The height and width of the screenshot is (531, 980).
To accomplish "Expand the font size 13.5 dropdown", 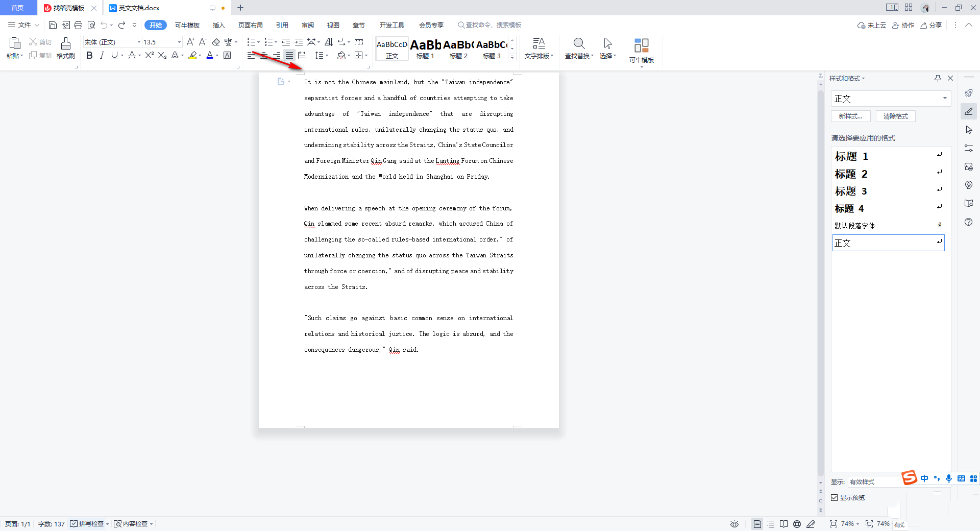I will 179,42.
